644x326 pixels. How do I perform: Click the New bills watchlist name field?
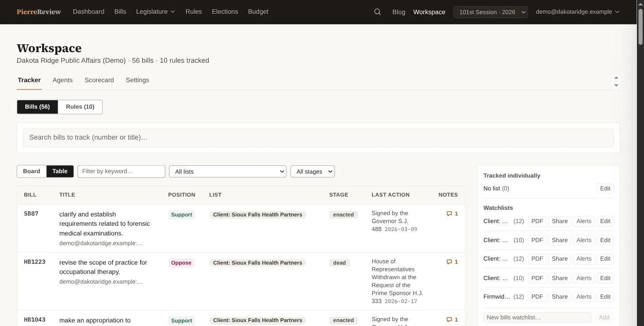537,318
